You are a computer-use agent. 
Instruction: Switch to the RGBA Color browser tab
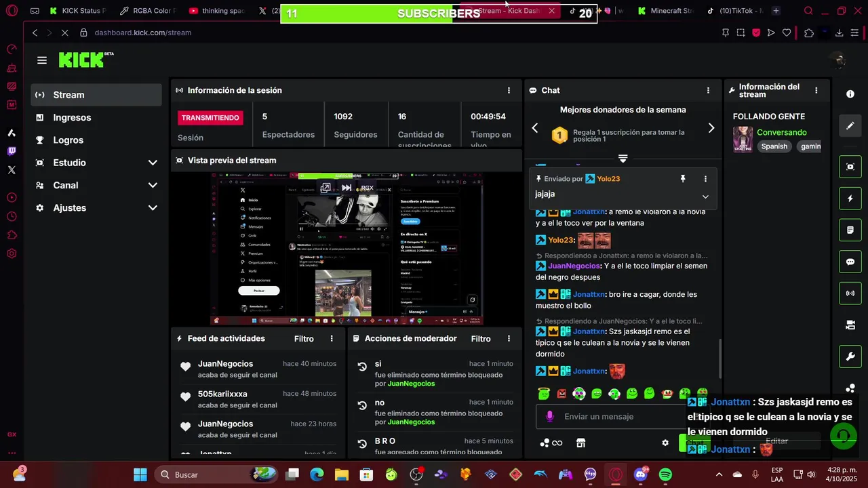(147, 11)
